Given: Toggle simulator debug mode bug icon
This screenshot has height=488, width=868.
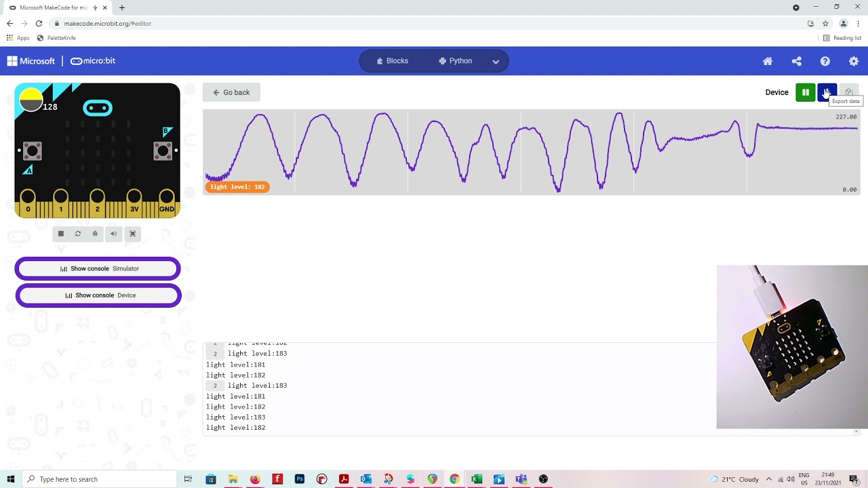Looking at the screenshot, I should click(x=95, y=234).
